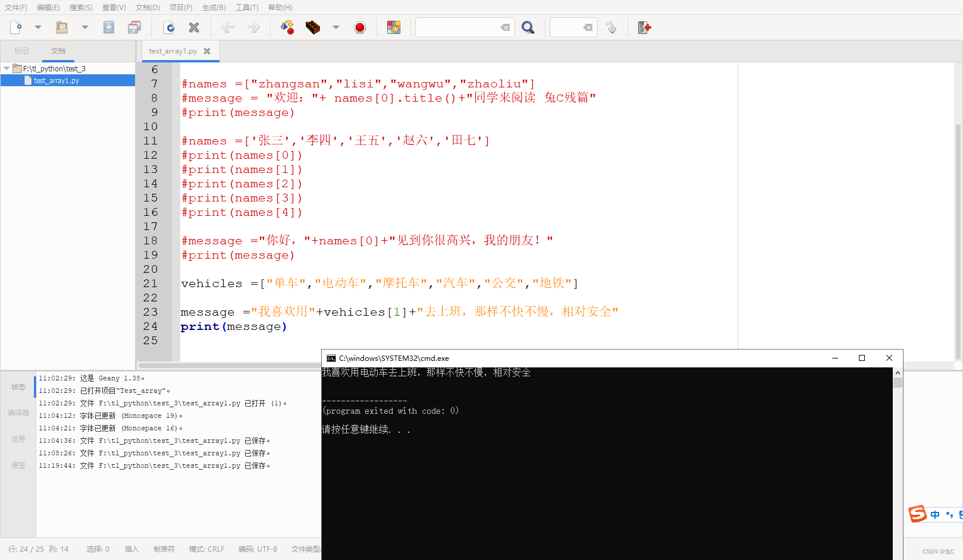Minimize the cmd.exe window
This screenshot has width=963, height=560.
pos(835,358)
